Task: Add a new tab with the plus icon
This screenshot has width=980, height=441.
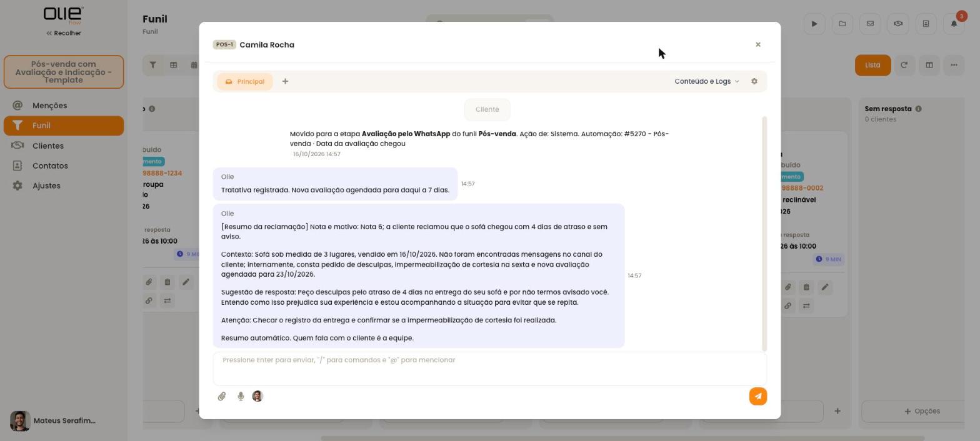Action: [x=285, y=81]
